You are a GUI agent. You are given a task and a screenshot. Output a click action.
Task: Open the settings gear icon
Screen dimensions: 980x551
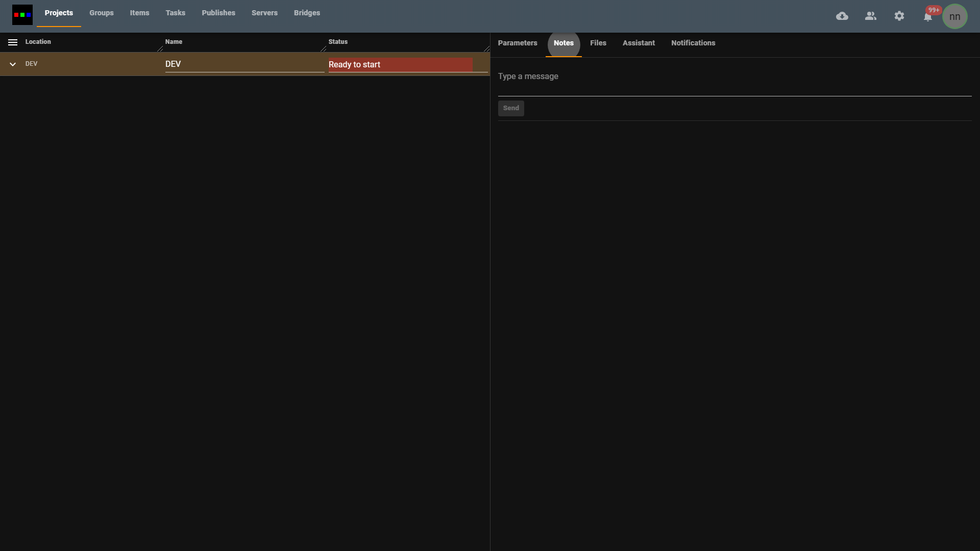pos(899,16)
